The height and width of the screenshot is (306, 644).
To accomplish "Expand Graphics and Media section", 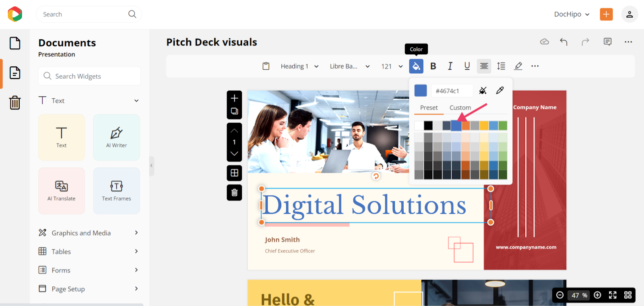I will (136, 233).
